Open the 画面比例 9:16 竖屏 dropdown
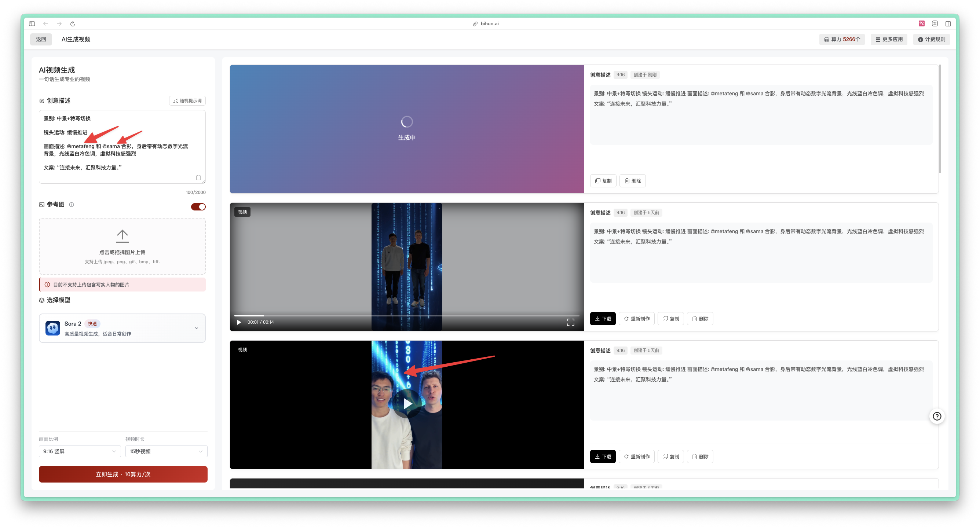This screenshot has height=528, width=980. click(80, 451)
